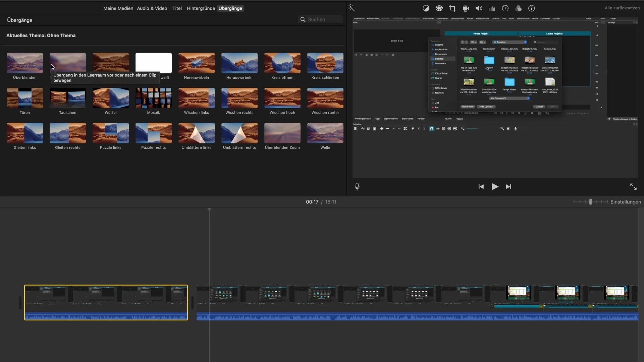Play the video in the viewer
Image resolution: width=644 pixels, height=362 pixels.
pyautogui.click(x=495, y=187)
